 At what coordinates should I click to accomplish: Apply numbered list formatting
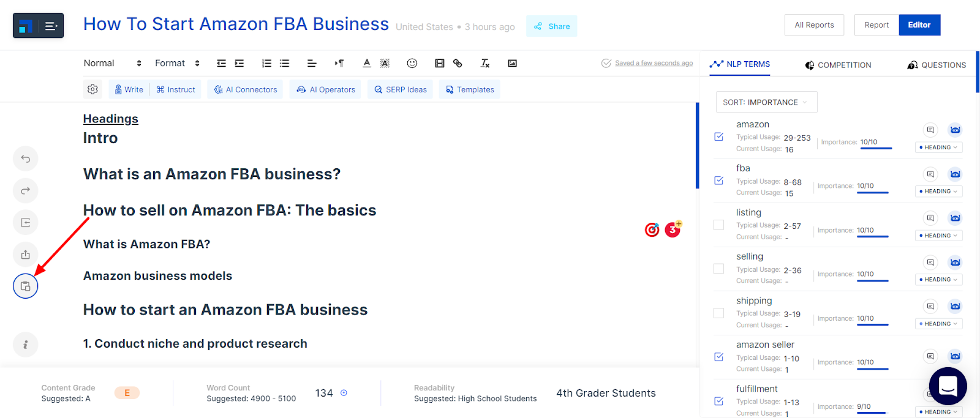point(266,63)
